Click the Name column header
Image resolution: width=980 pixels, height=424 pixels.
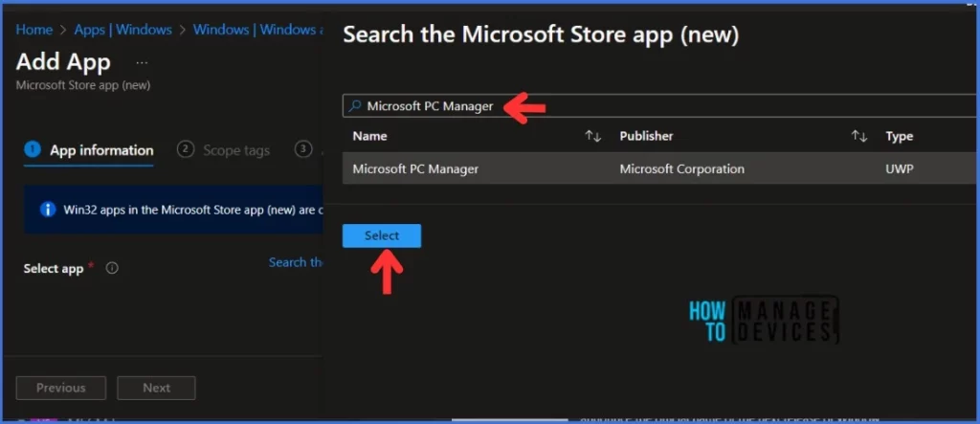pyautogui.click(x=370, y=136)
